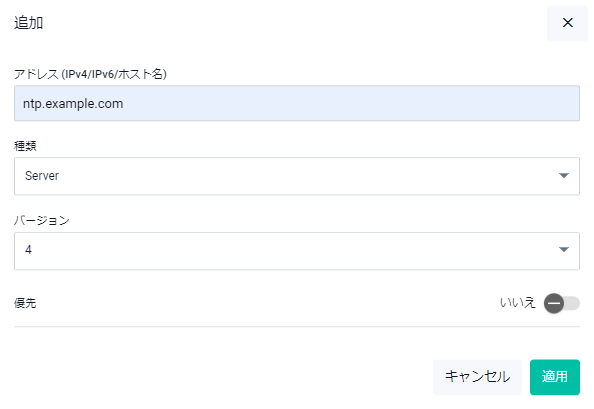Select the Server value text
The height and width of the screenshot is (409, 594).
pos(42,176)
